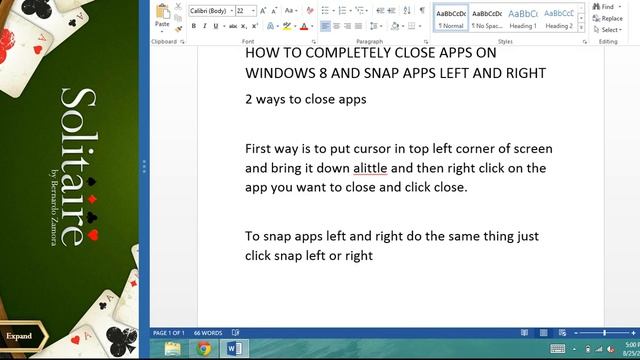Open underline style dropdown arrow
Viewport: 640px width, 360px height.
pos(224,27)
